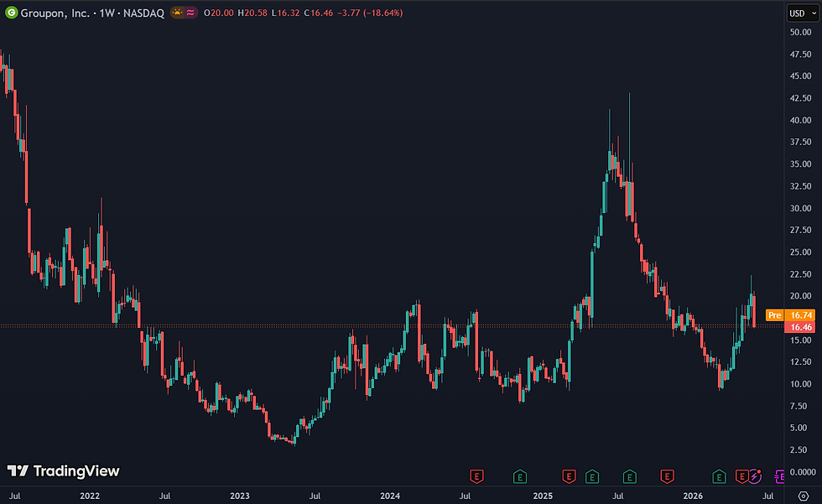Click the low value L16.32

(x=285, y=13)
